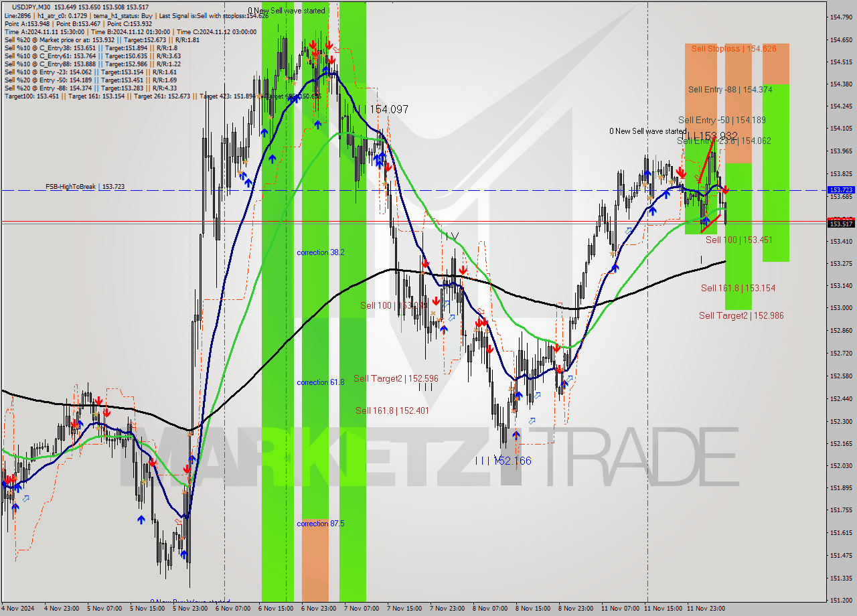The image size is (857, 616).
Task: Select the Target100: 153.451 summary line
Action: point(163,96)
